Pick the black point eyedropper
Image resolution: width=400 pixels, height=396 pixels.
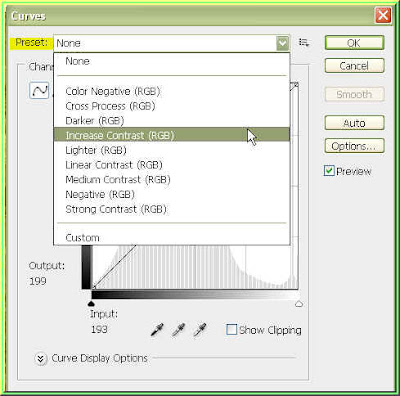(x=157, y=330)
